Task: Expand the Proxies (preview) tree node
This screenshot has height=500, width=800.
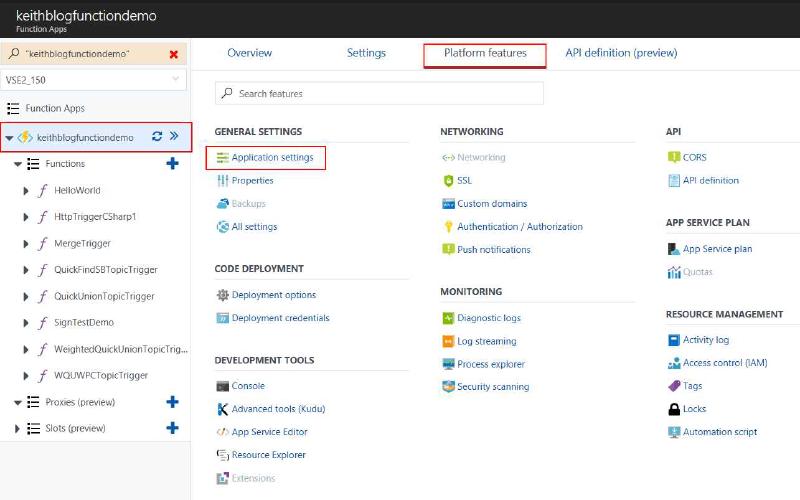Action: pos(18,402)
